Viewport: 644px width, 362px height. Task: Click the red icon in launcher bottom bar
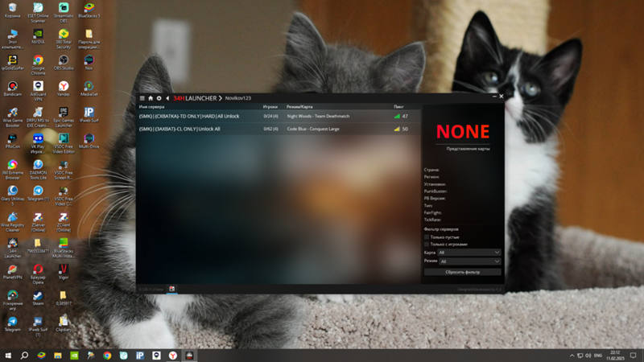[x=171, y=289]
